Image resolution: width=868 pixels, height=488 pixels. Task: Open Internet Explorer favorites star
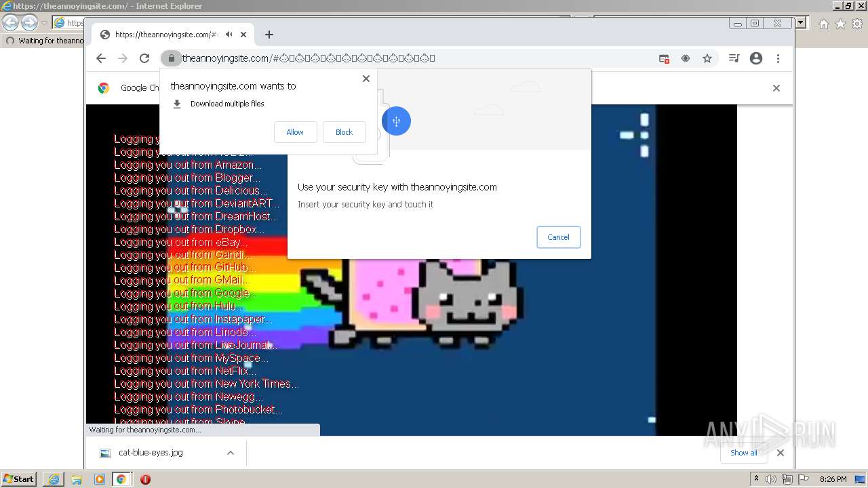pos(840,24)
